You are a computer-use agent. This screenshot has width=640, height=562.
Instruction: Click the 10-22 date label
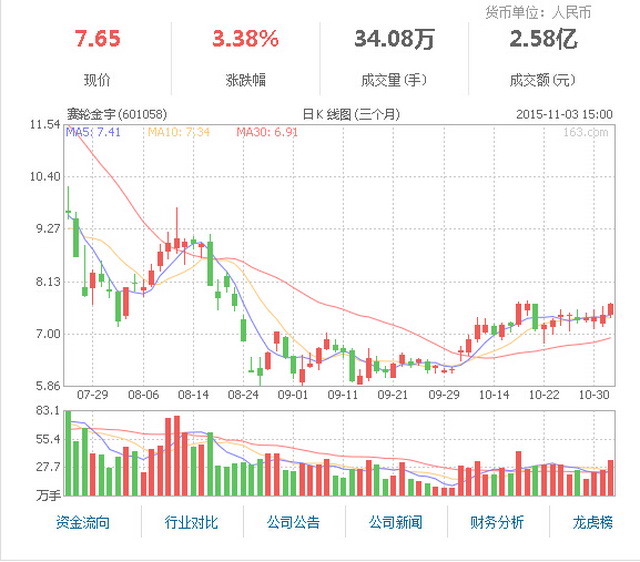pos(544,395)
